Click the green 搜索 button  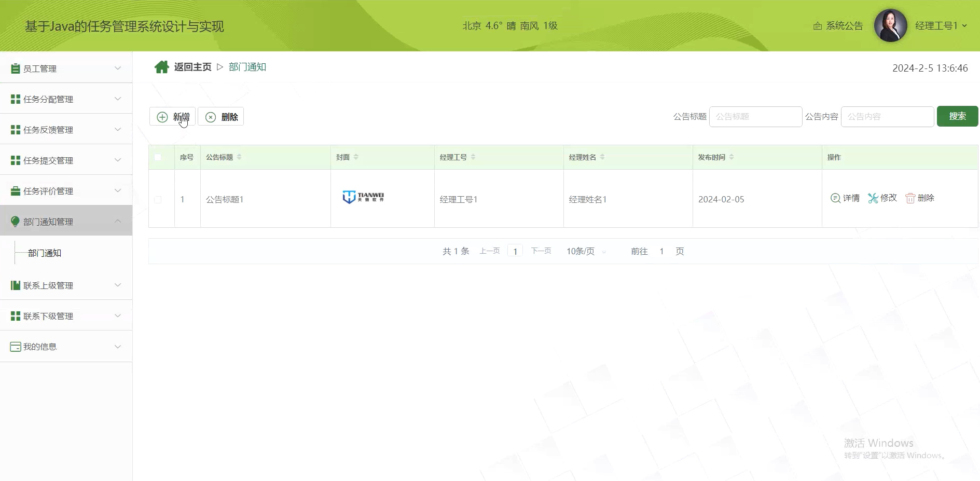958,116
